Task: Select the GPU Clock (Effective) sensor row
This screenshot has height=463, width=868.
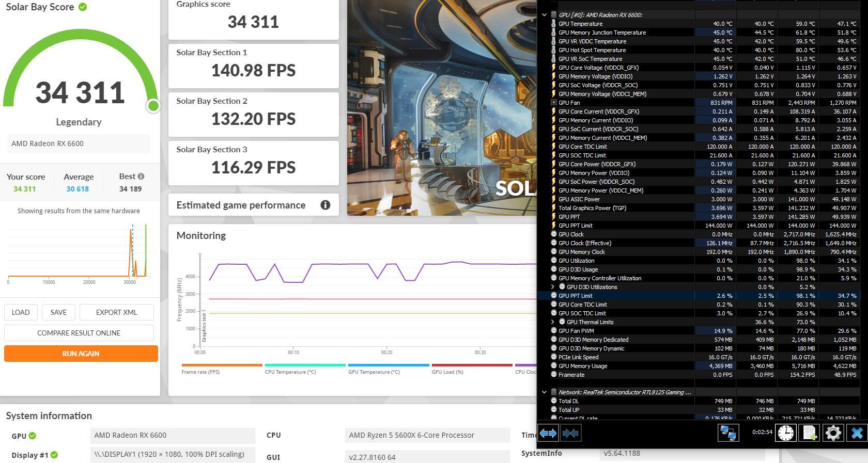Action: (700, 243)
